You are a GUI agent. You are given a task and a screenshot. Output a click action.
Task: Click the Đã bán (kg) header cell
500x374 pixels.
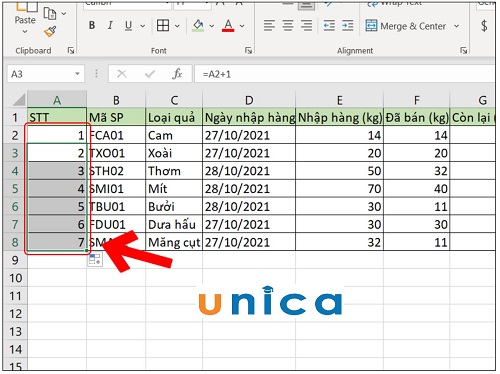[417, 117]
